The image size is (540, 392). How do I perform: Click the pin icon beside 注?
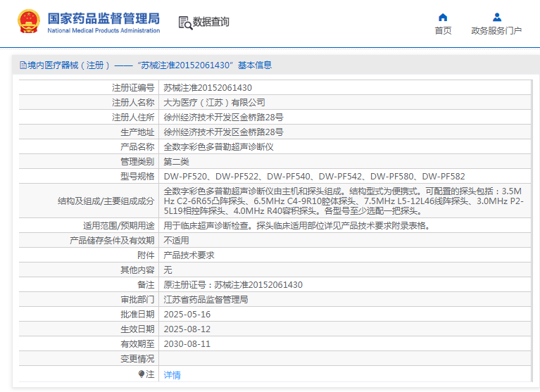pyautogui.click(x=142, y=374)
